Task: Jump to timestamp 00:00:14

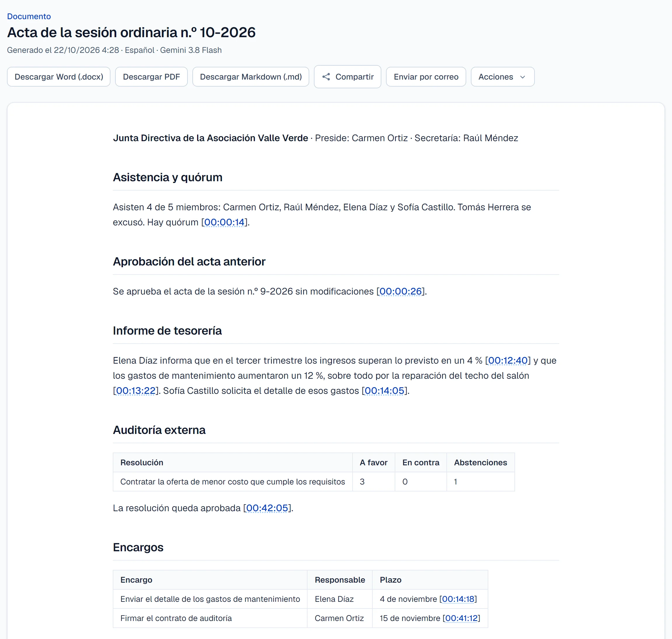Action: pyautogui.click(x=224, y=222)
